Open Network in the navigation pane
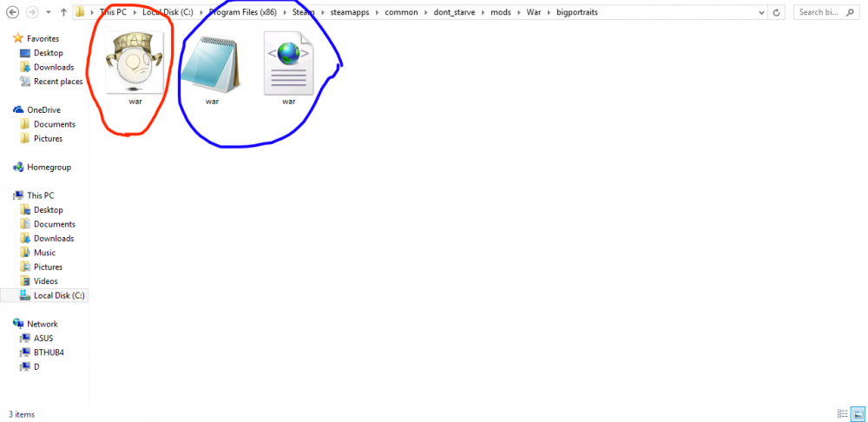868x422 pixels. pyautogui.click(x=42, y=324)
